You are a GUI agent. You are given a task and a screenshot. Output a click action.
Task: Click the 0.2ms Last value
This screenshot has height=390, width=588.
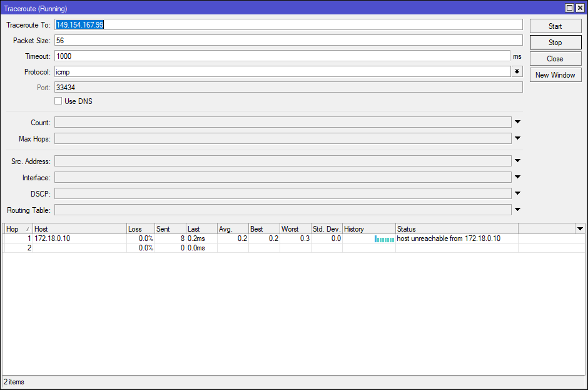coord(196,239)
